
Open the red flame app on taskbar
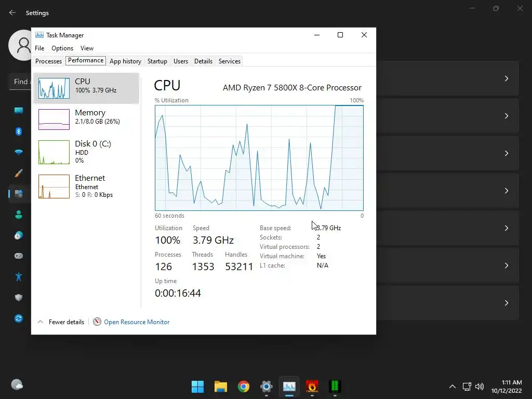(312, 387)
